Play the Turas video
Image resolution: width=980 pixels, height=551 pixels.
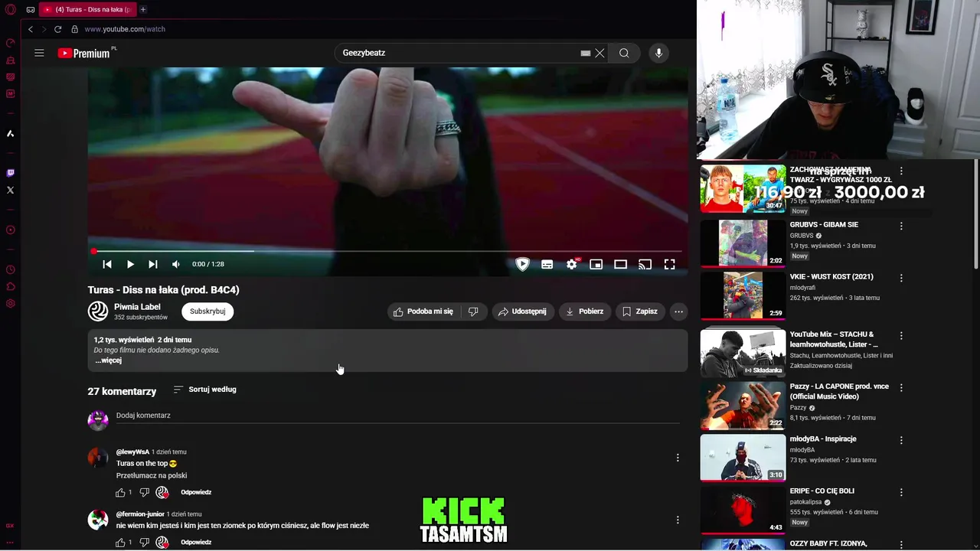pyautogui.click(x=130, y=264)
